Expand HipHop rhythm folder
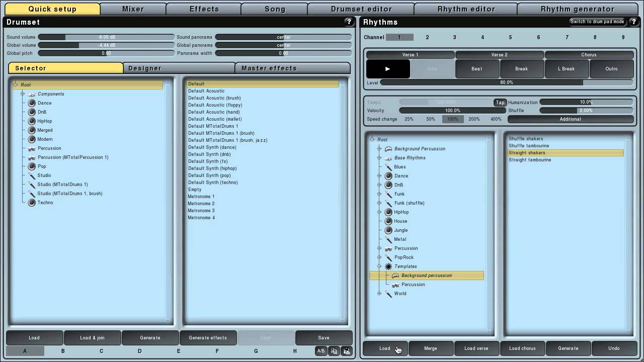This screenshot has width=644, height=362. (x=379, y=212)
